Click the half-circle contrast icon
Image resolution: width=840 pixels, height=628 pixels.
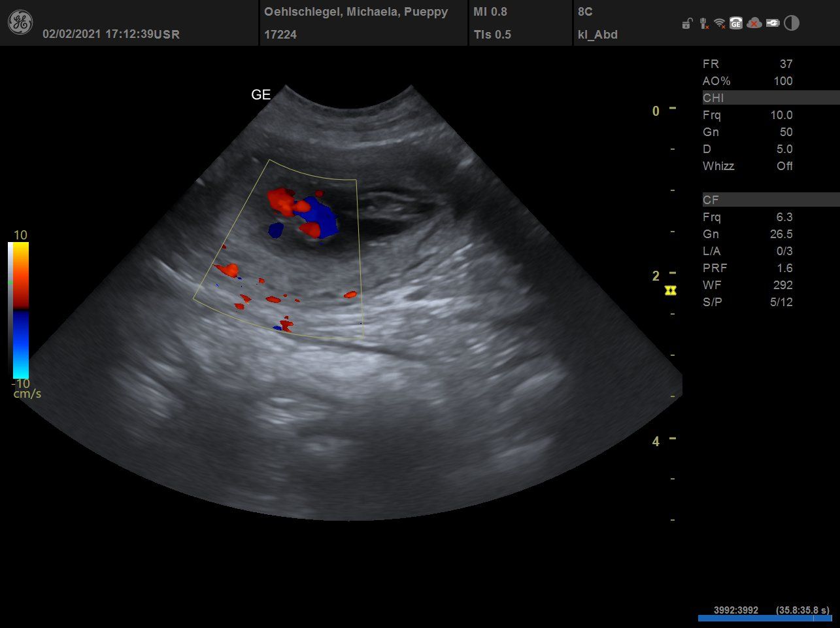click(792, 24)
